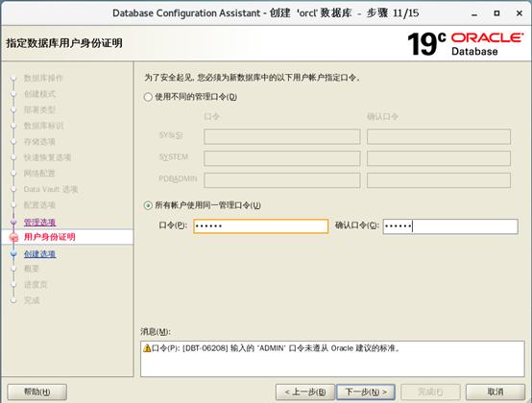The image size is (532, 403).
Task: Click the SYS password input field
Action: 282,136
